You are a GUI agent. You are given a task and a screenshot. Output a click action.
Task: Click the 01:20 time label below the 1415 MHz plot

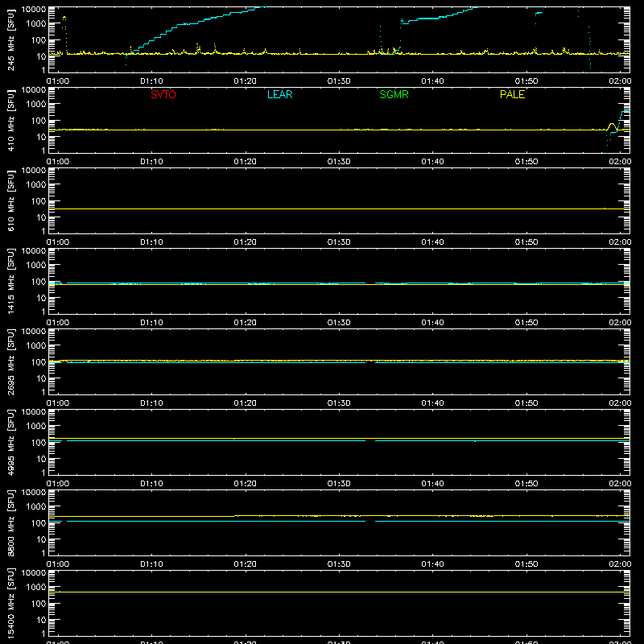click(x=246, y=323)
